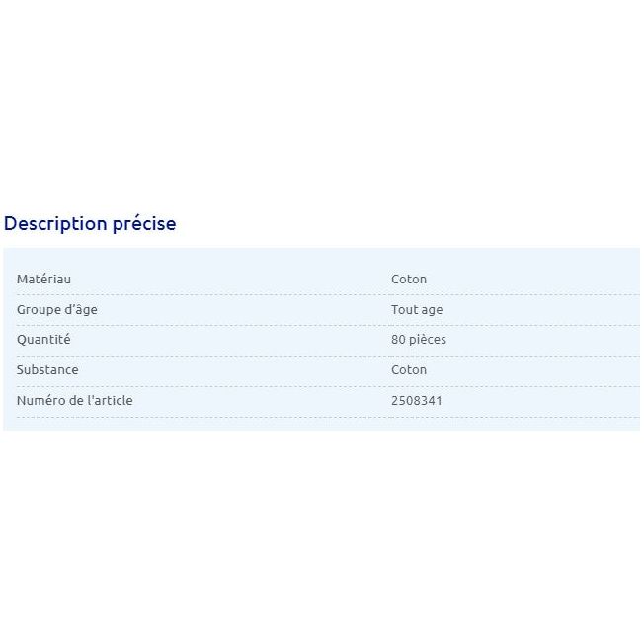
Task: Click the word 'précise' in heading
Action: click(x=144, y=225)
